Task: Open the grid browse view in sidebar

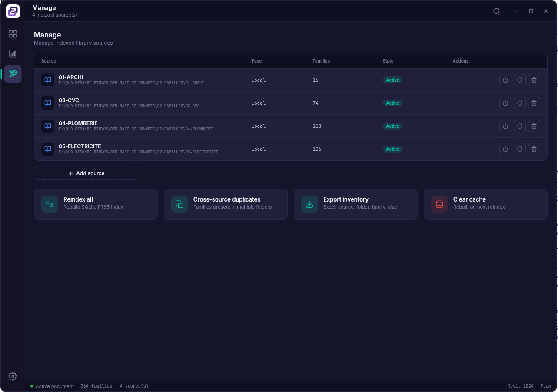Action: tap(13, 34)
